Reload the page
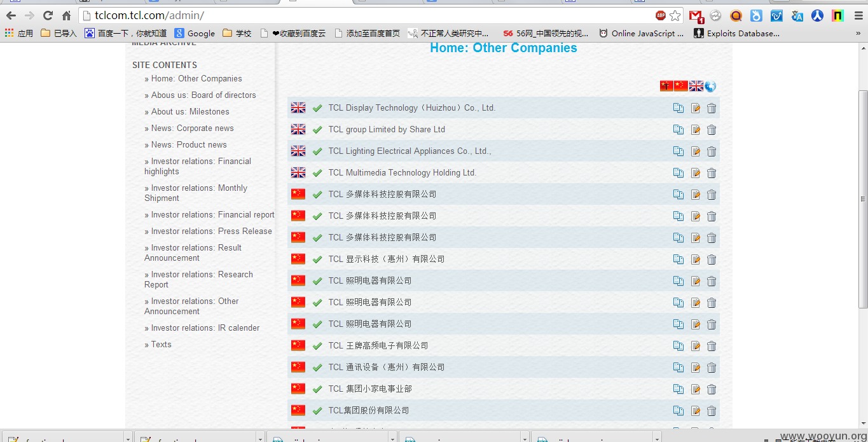 tap(48, 16)
